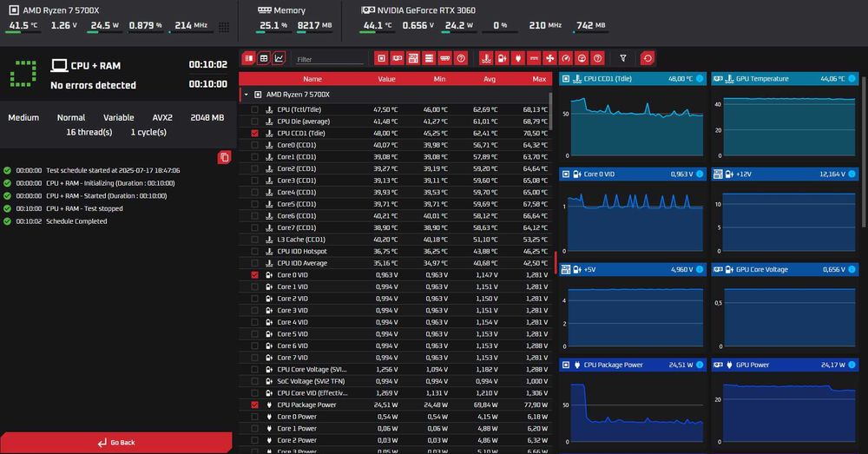Enable CPU (Tctl/Tdie) graph checkbox
The height and width of the screenshot is (454, 868).
coord(254,109)
